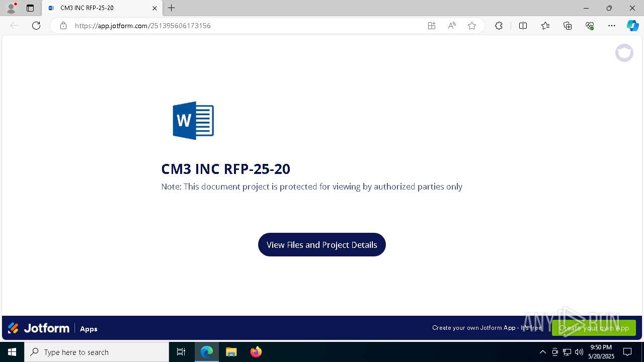Open Browser essentials heart icon
The image size is (644, 362).
pos(590,26)
